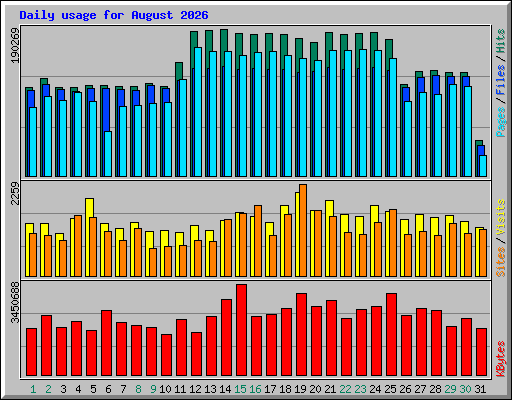
Task: Click day 21 on the x-axis
Action: click(330, 389)
